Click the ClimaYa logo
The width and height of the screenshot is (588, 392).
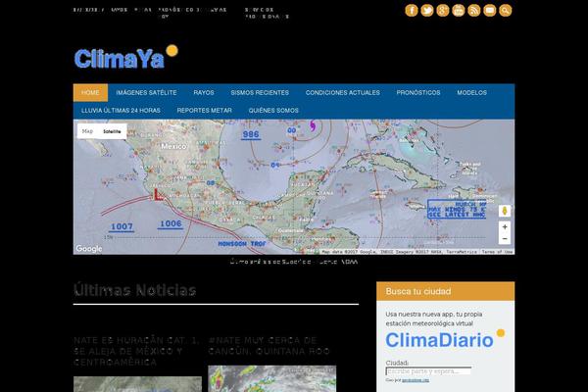[126, 57]
